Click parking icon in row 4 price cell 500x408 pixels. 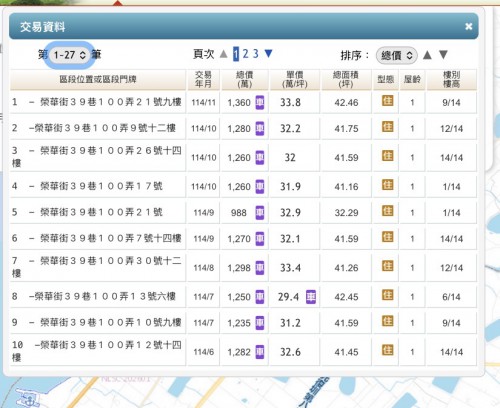pos(260,186)
